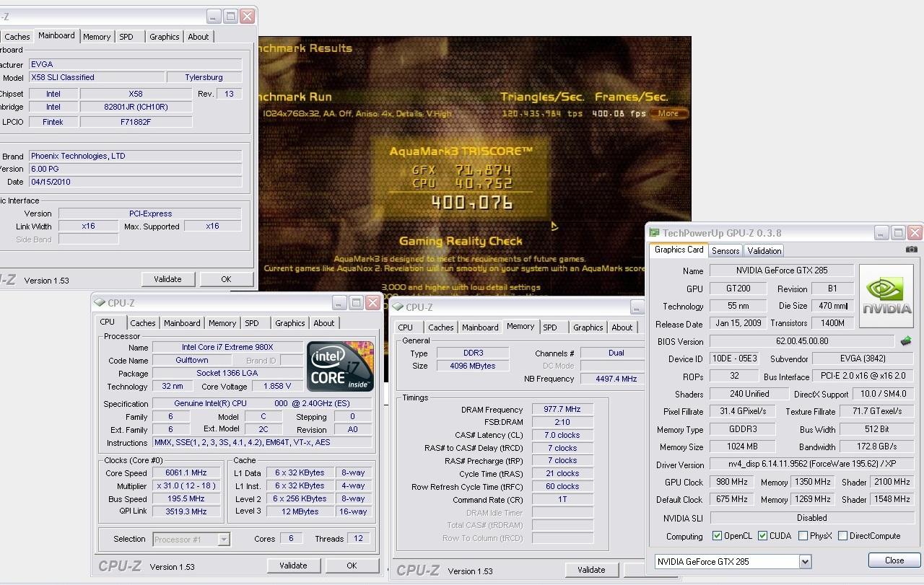Select the Caches tab in the CPU-Z Memory window
The image size is (924, 585).
(x=440, y=327)
